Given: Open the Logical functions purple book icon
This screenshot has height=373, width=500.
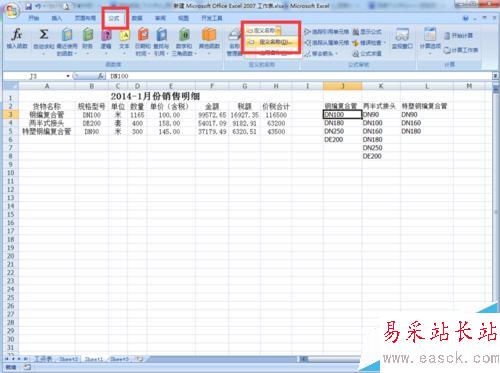Looking at the screenshot, I should pyautogui.click(x=106, y=35).
